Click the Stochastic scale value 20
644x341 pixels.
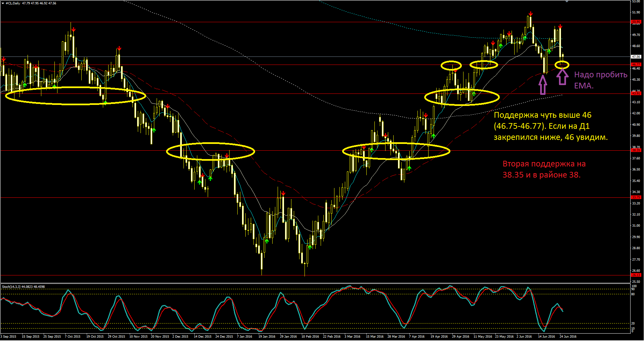633,324
